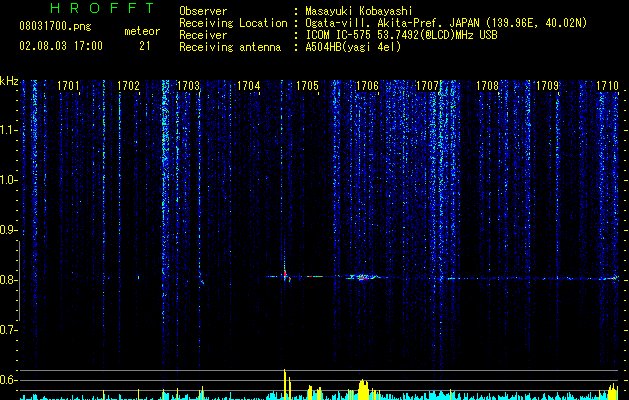Click the 1701 time marker
629x400 pixels.
(x=68, y=86)
